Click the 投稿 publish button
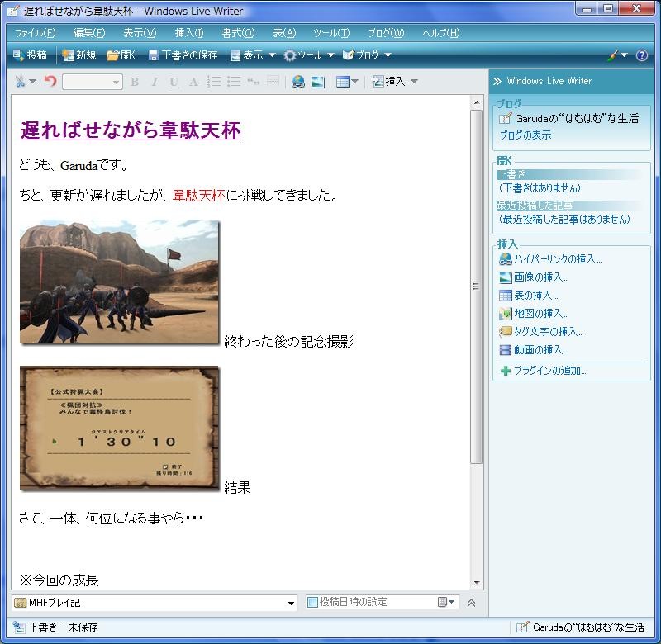 30,55
